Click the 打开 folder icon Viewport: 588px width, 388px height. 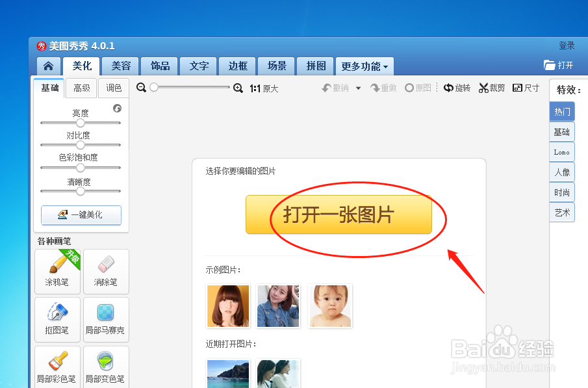click(550, 65)
